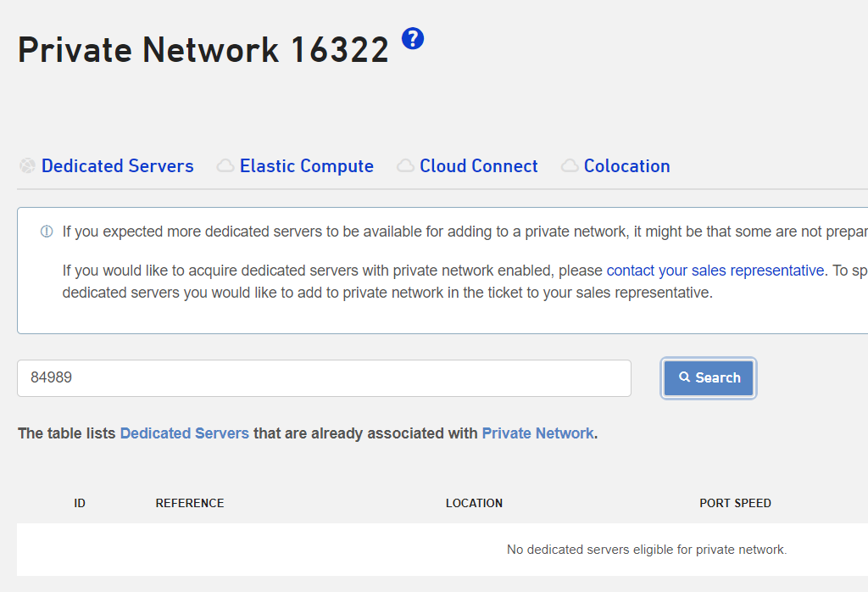Screen dimensions: 868x592
Task: Click the 'No dedicated servers eligible' table row
Action: 646,550
